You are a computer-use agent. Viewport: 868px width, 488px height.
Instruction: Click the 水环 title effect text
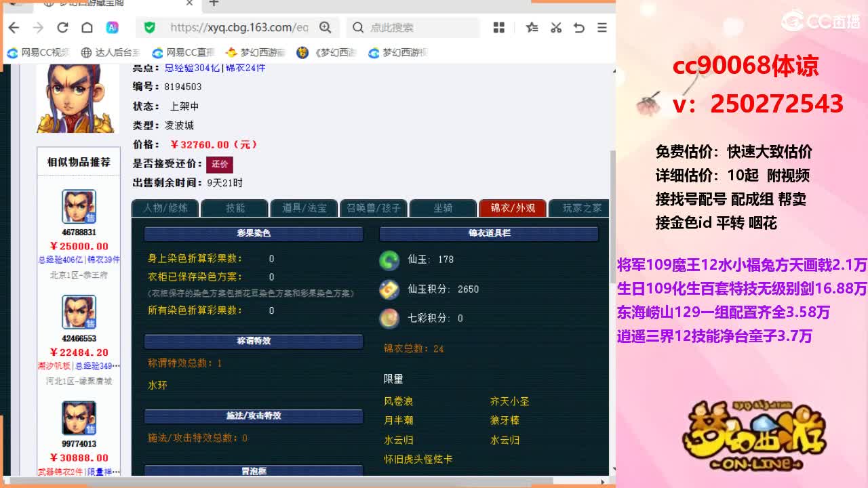click(157, 385)
